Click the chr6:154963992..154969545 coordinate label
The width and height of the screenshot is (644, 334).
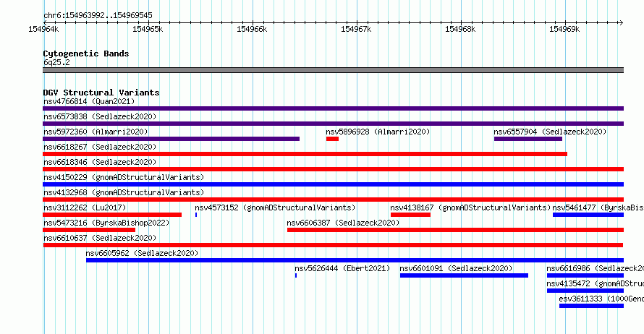(x=98, y=15)
